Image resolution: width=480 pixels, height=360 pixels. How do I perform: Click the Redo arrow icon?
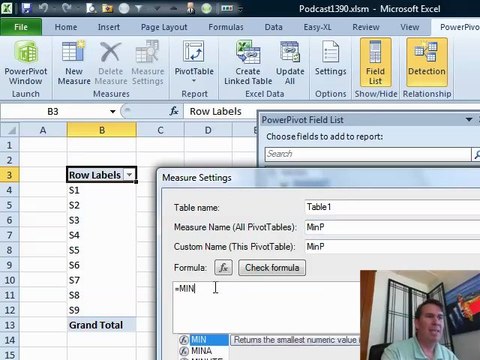point(67,8)
